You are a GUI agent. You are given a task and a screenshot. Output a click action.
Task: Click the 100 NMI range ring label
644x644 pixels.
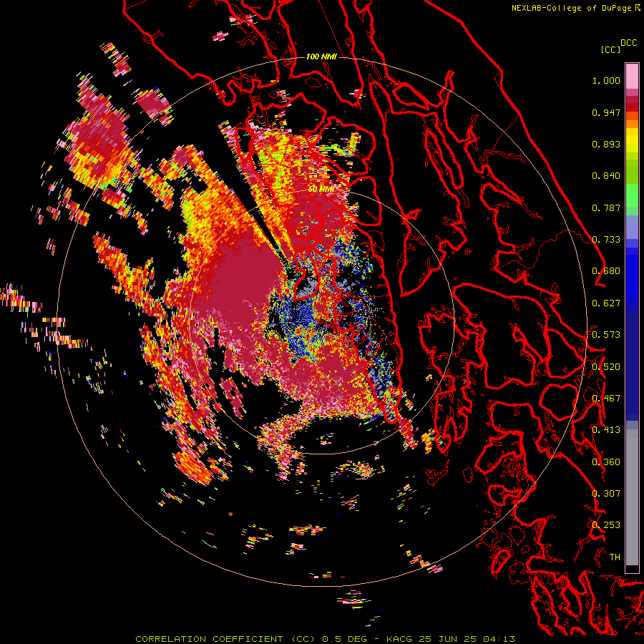[321, 57]
